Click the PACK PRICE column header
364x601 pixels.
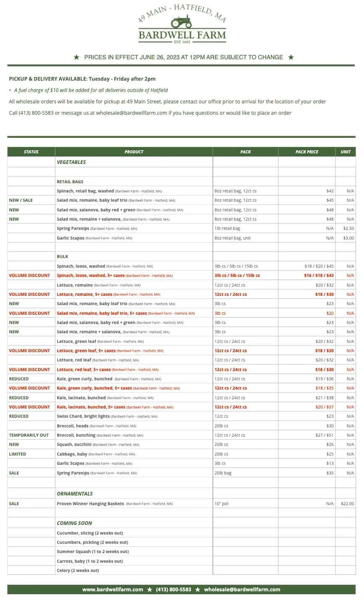tap(307, 152)
